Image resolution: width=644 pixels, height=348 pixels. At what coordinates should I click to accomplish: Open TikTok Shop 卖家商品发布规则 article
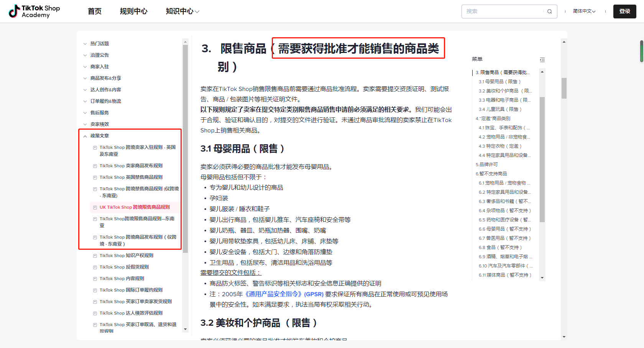coord(131,166)
